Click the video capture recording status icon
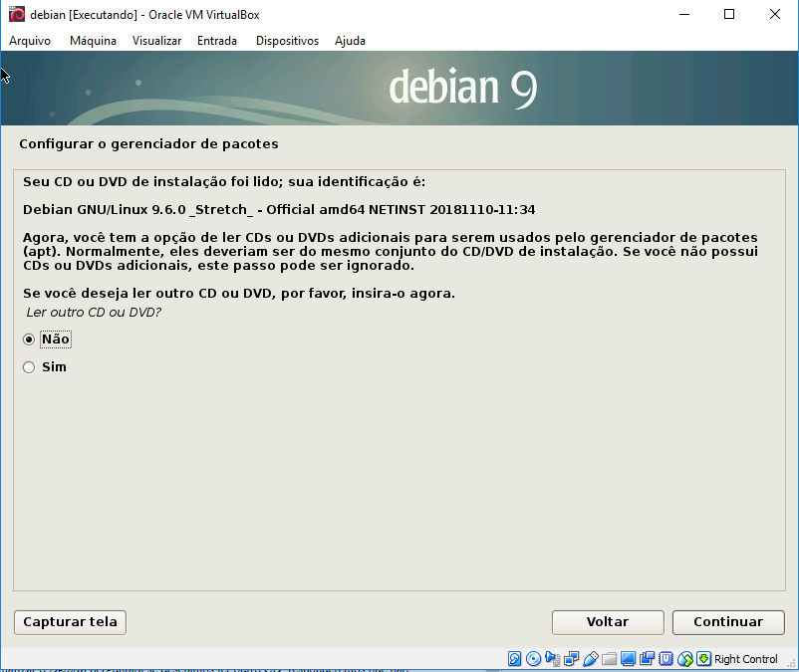Image resolution: width=799 pixels, height=672 pixels. [x=648, y=659]
